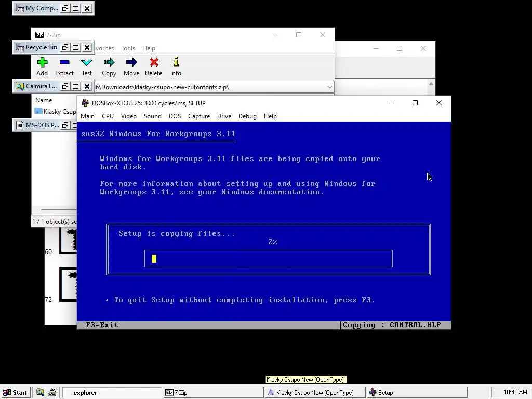Click the My Computer title icon
Viewport: 532px width, 399px height.
click(20, 8)
